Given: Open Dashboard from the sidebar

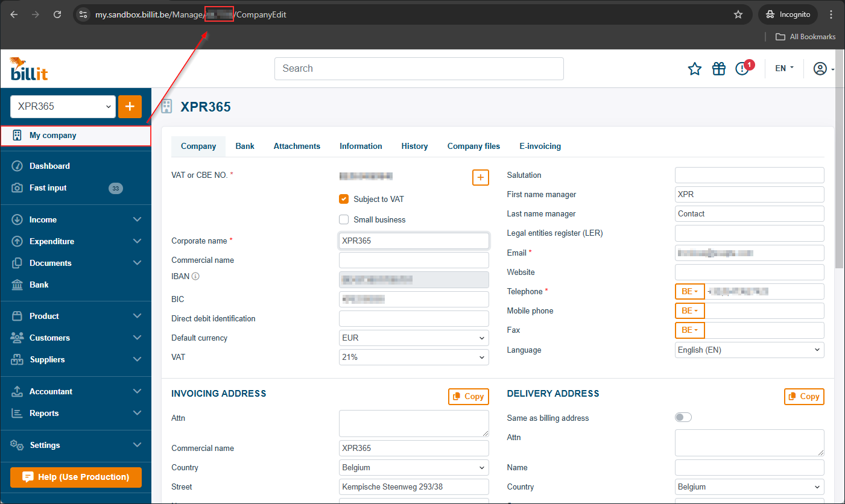Looking at the screenshot, I should [x=49, y=166].
